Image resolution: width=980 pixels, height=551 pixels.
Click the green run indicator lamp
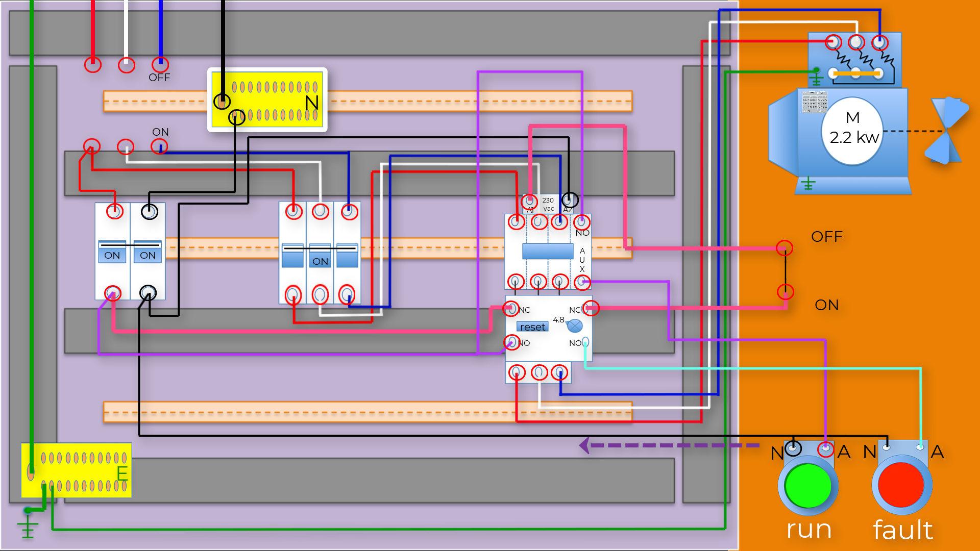[807, 486]
